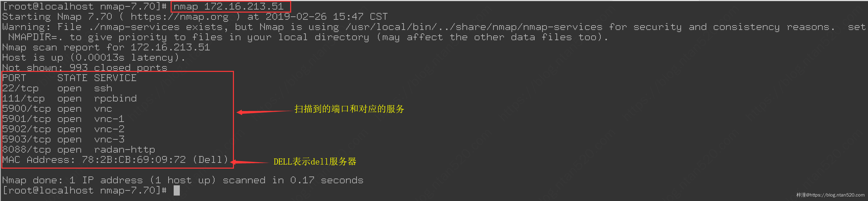Click the yellow DELL server annotation text
The width and height of the screenshot is (868, 201).
(315, 161)
